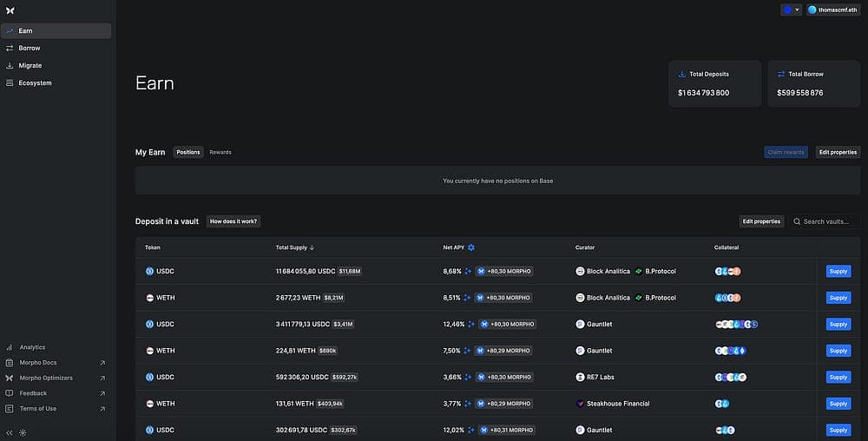Click collateral icons in Steakhouse Financial row
Screen dimensions: 868x441
click(x=722, y=404)
